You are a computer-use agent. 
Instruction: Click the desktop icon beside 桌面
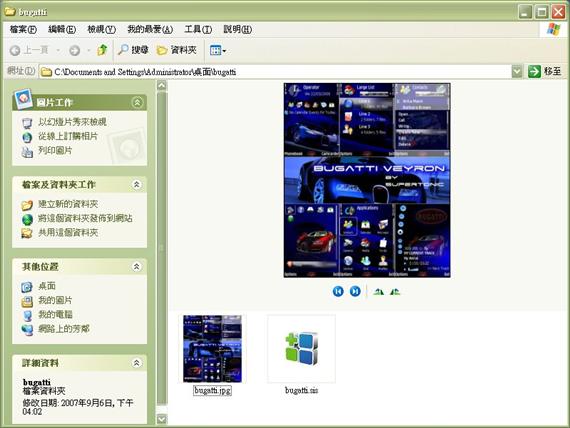coord(27,287)
